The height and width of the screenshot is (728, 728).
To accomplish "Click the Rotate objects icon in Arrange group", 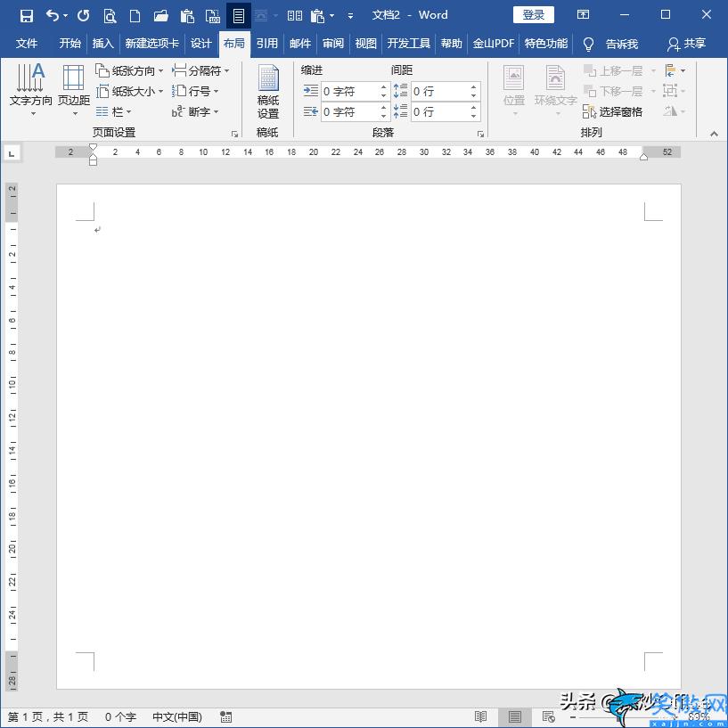I will (x=670, y=111).
